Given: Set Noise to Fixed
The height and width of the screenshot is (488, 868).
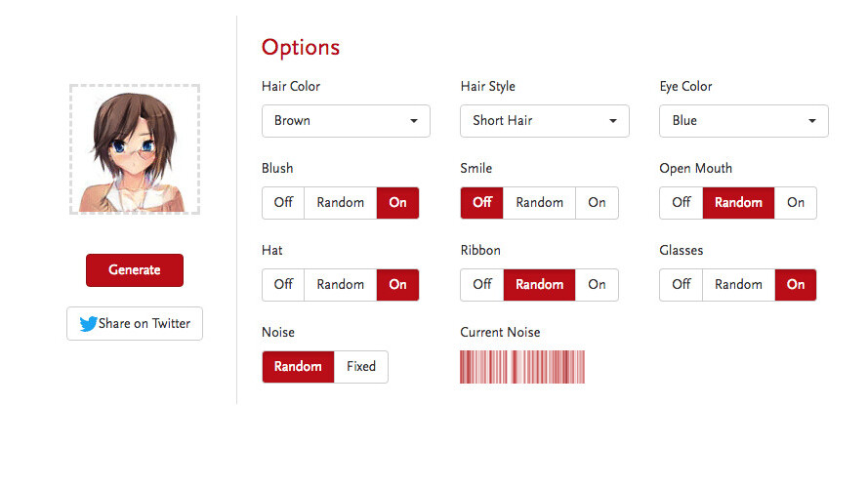Looking at the screenshot, I should click(x=360, y=367).
